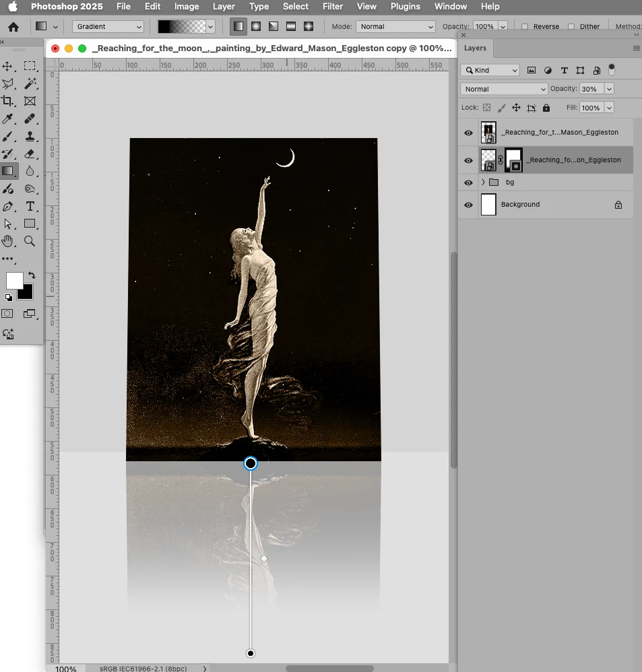Open the Layers Kind filter dropdown

[x=490, y=70]
